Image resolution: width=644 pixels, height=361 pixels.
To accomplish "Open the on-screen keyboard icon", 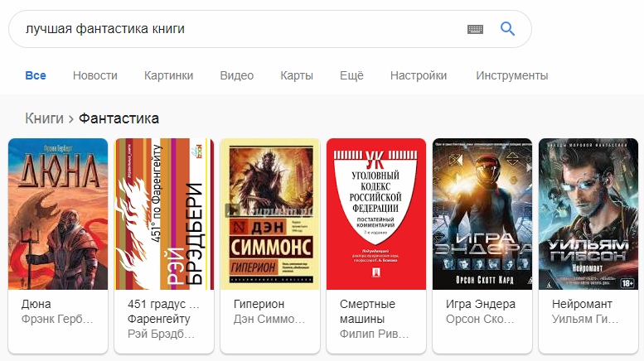I will point(475,29).
